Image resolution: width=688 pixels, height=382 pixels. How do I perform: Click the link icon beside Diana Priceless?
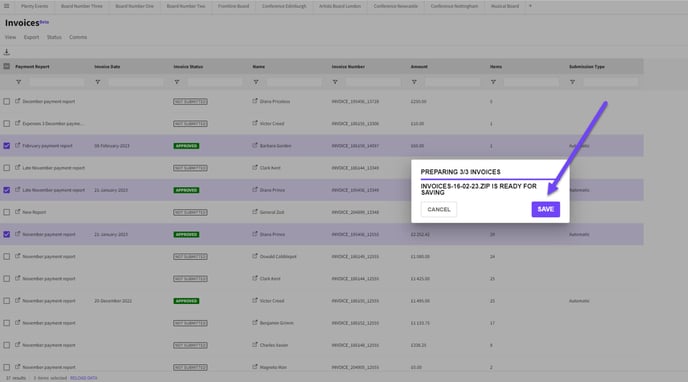click(255, 101)
